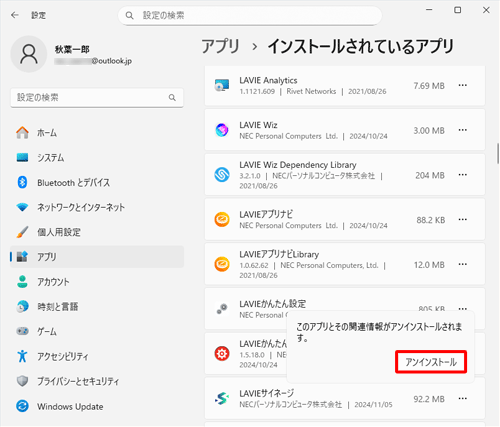Click the red gear app icon

222,354
